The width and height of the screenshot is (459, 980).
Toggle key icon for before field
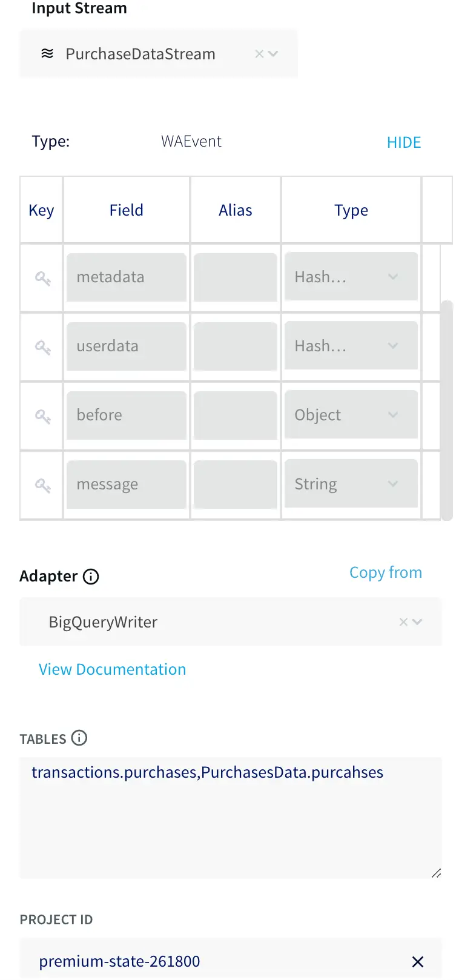[42, 416]
